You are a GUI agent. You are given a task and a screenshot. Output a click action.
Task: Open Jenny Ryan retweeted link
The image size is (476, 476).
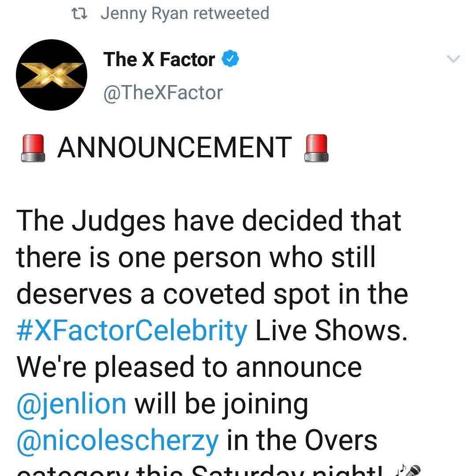[x=185, y=13]
